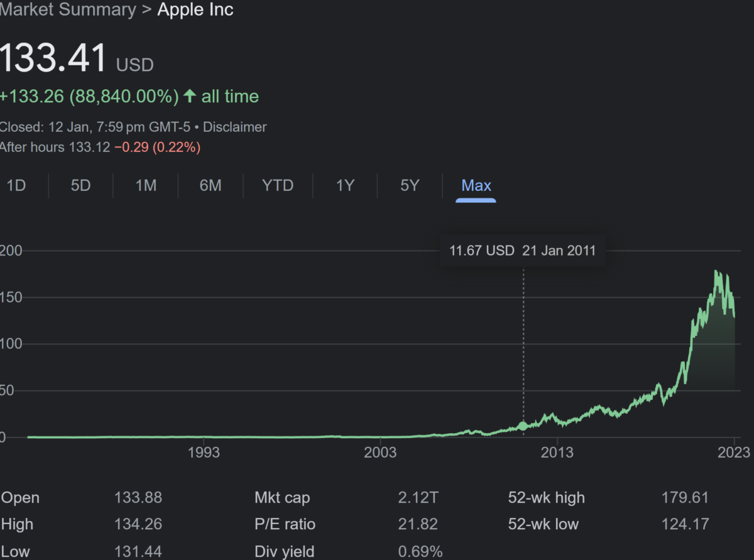The image size is (754, 560).
Task: Open the Market Summary breadcrumb link
Action: point(68,10)
